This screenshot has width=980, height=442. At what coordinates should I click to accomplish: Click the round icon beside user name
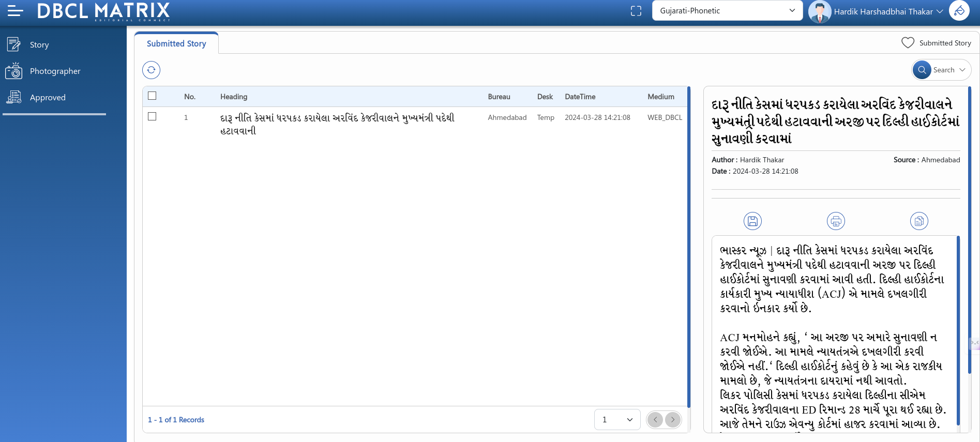tap(959, 11)
